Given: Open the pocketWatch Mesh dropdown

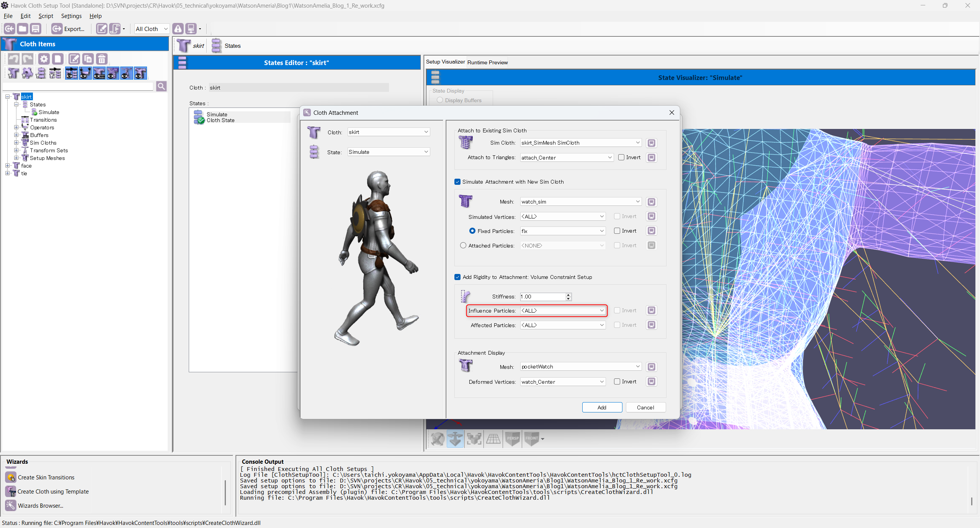Looking at the screenshot, I should [581, 367].
